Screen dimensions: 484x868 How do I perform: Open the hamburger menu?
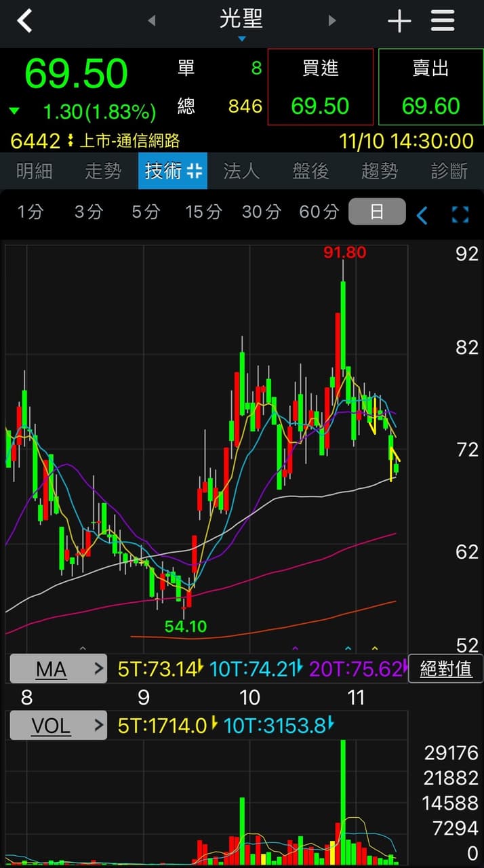coord(443,21)
